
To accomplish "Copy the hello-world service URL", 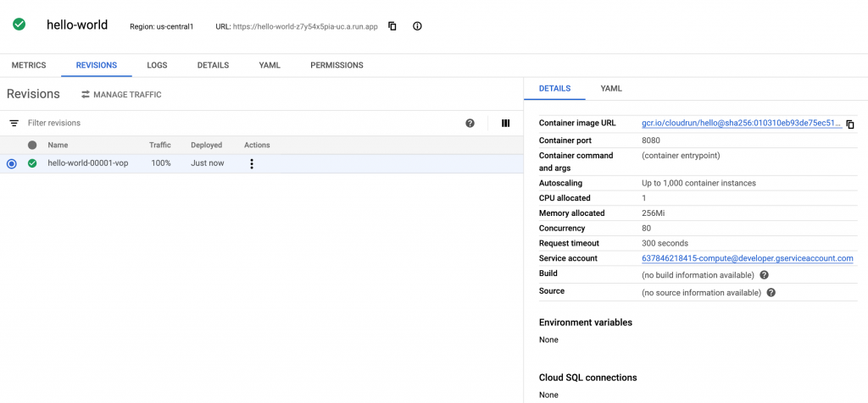I will (392, 26).
